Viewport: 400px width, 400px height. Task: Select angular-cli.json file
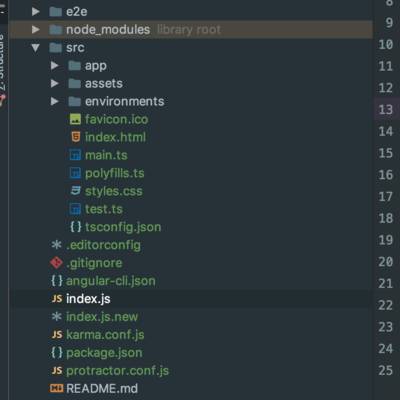coord(111,281)
